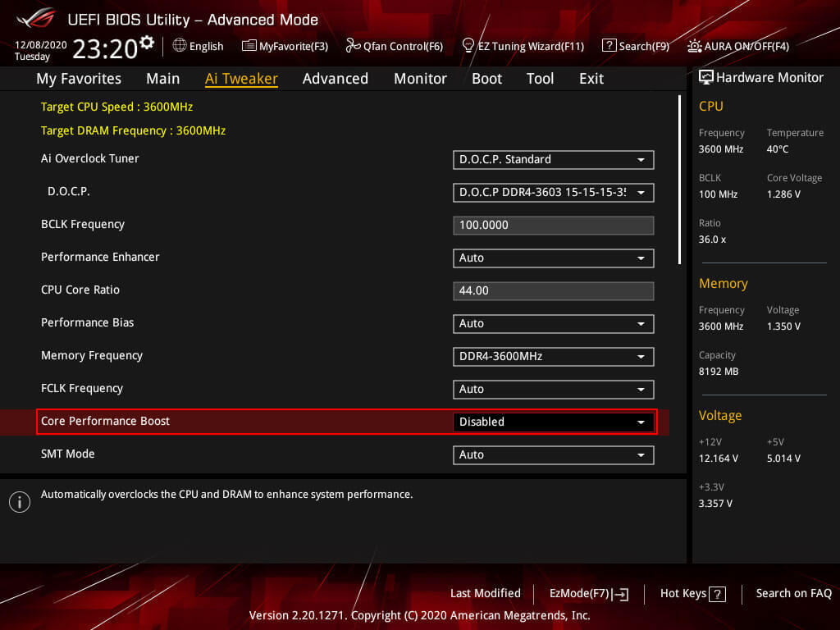Viewport: 840px width, 630px height.
Task: Click the BIOS version copyright text
Action: point(419,615)
